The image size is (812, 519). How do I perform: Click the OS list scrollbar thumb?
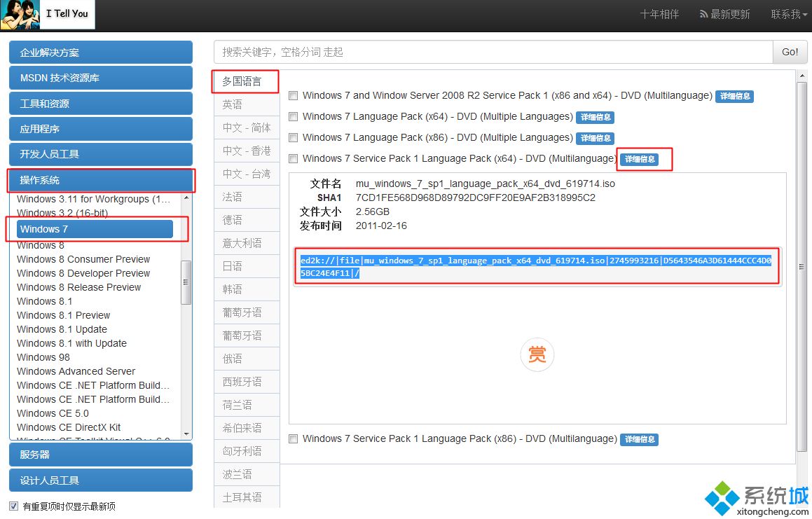pyautogui.click(x=186, y=282)
